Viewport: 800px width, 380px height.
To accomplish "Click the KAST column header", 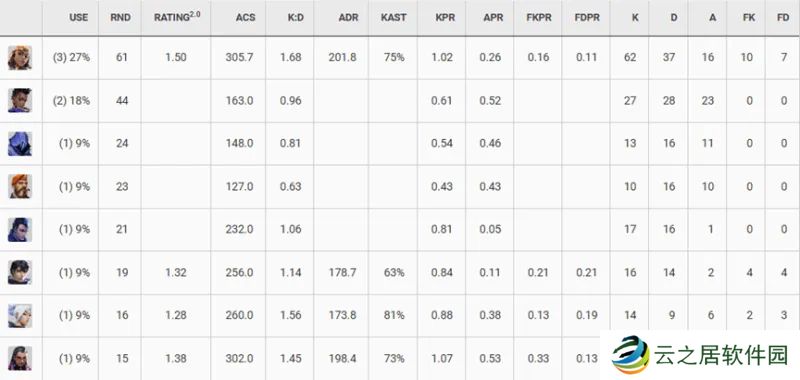I will pyautogui.click(x=393, y=17).
